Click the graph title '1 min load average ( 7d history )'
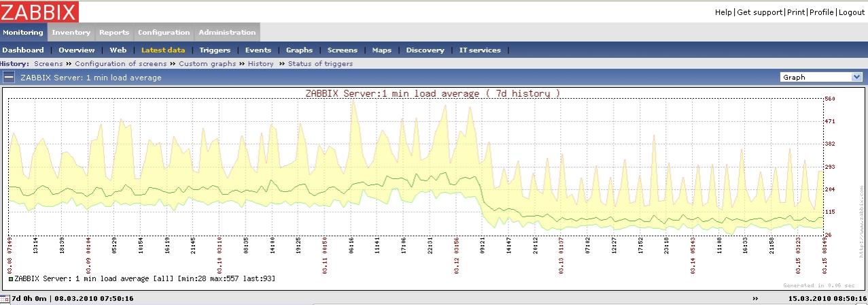The image size is (868, 305). [x=432, y=93]
